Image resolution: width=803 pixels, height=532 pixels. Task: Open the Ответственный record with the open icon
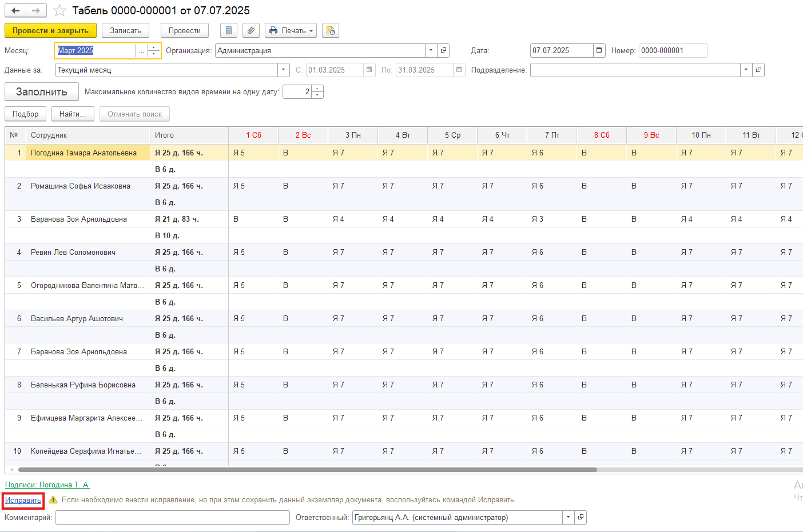coord(581,517)
